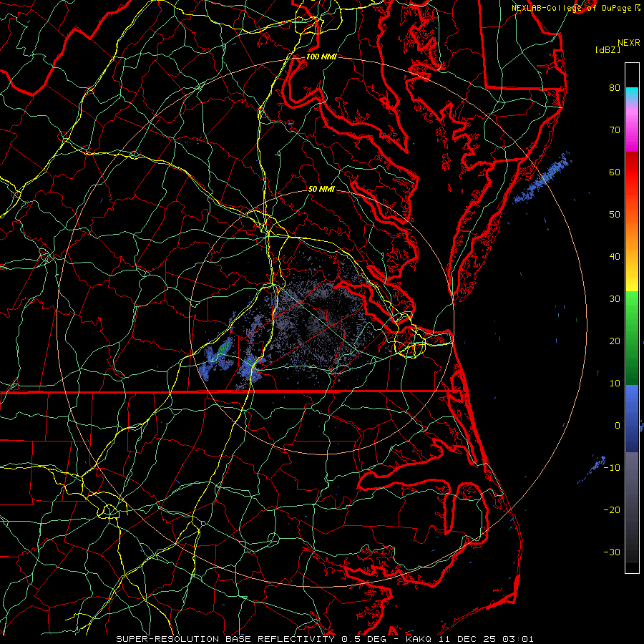Click the cyan top segment of the color bar

tap(632, 94)
